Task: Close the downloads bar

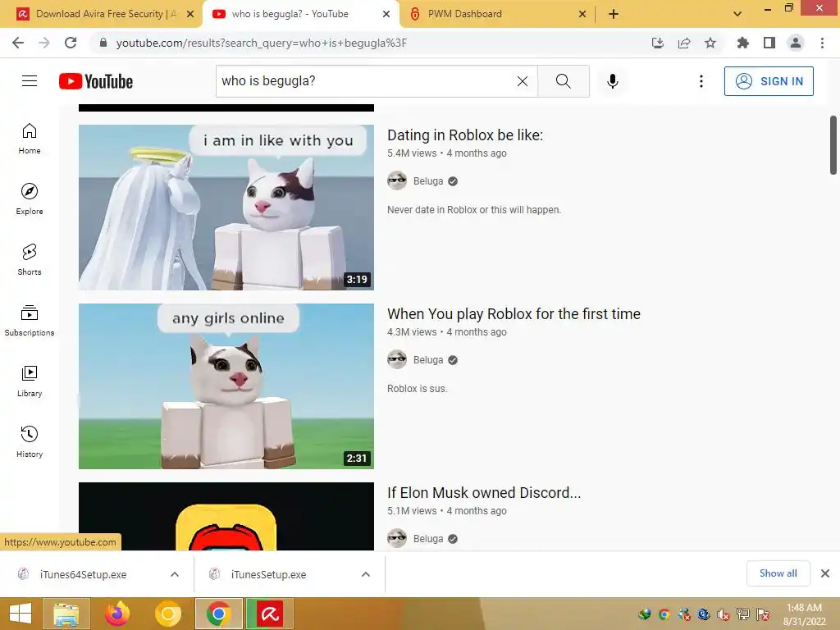Action: point(825,573)
